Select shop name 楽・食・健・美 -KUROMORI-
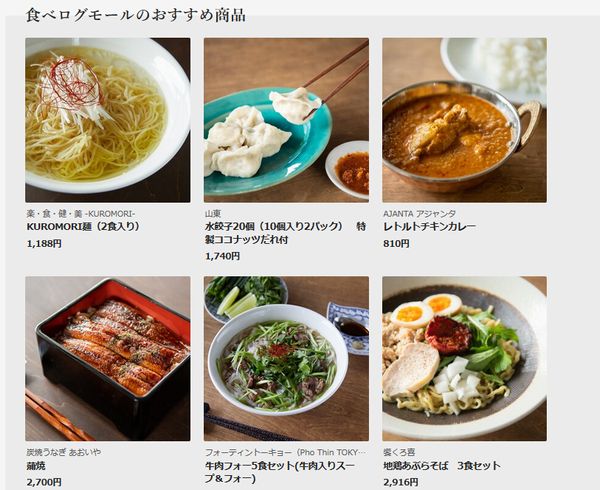This screenshot has width=600, height=490. point(81,213)
